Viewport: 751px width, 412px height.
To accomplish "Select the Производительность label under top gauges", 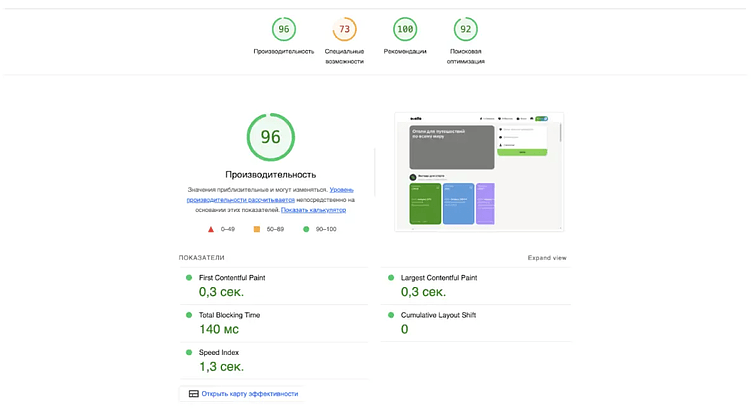I will 284,51.
